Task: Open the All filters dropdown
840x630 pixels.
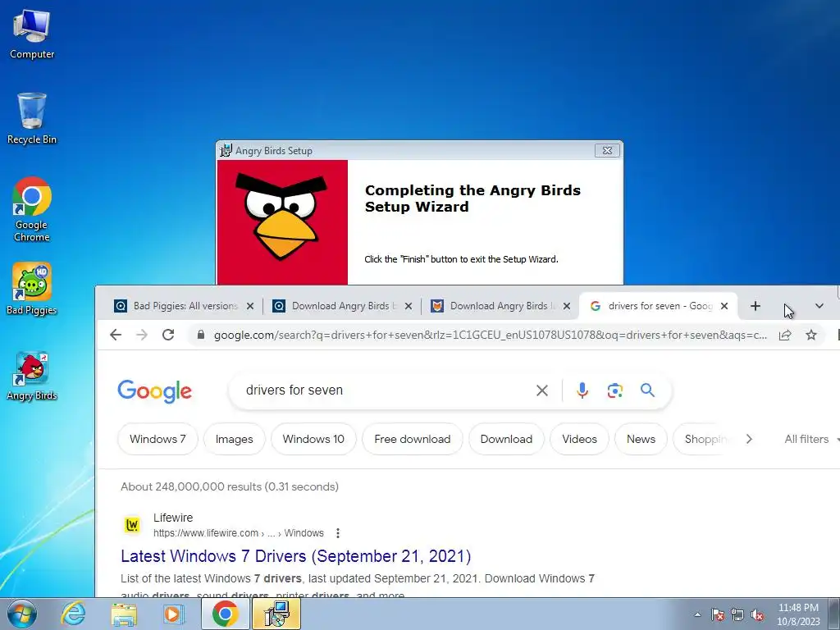Action: (x=811, y=439)
